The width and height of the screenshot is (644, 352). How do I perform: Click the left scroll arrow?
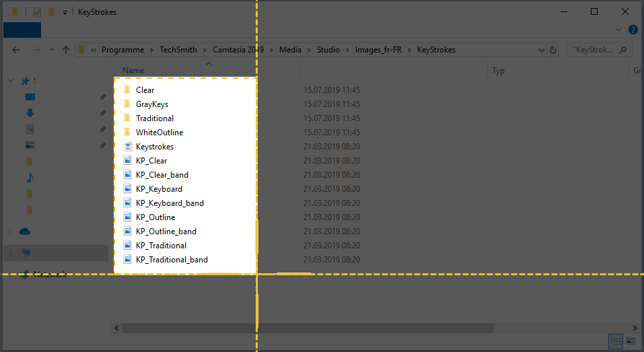pyautogui.click(x=116, y=328)
